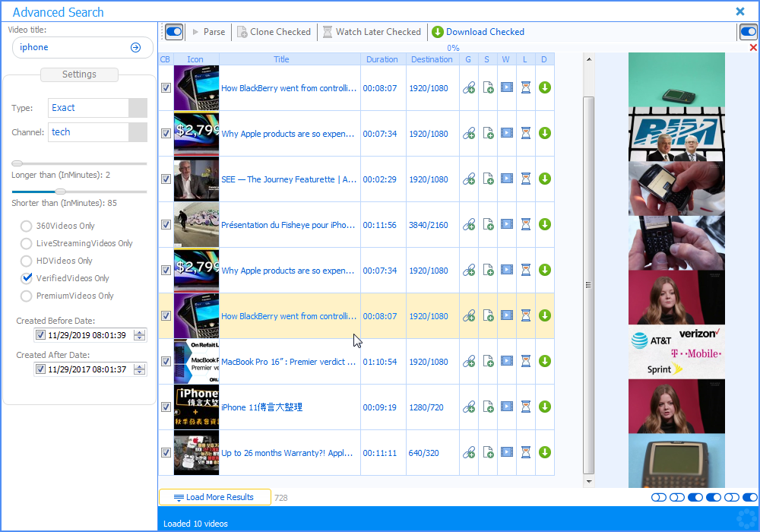Click Load More Results button
The image size is (760, 532).
coord(215,497)
